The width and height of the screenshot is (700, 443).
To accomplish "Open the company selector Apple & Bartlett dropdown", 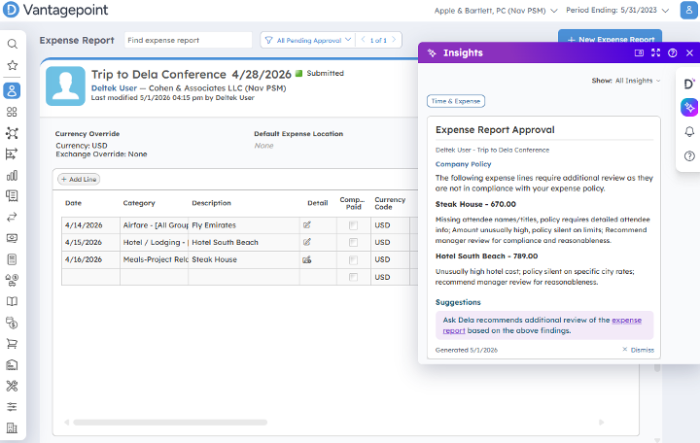I will [x=496, y=10].
